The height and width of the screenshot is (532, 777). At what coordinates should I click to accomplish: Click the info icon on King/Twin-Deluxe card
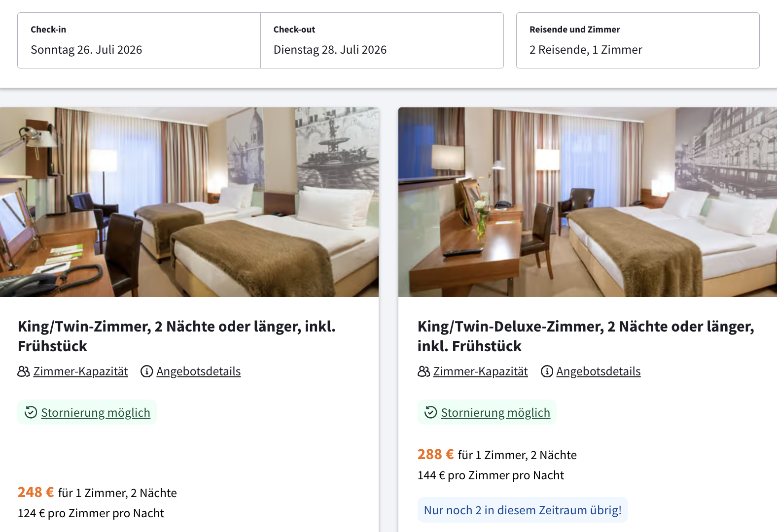tap(547, 371)
